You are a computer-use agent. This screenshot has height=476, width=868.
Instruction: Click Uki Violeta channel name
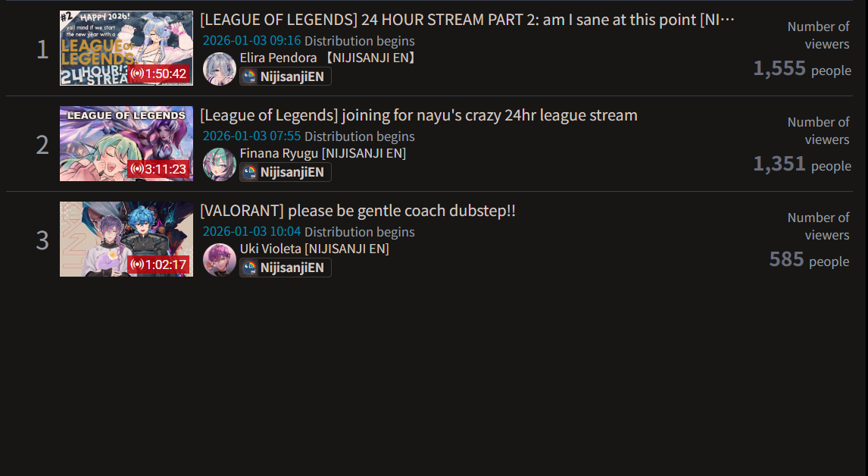tap(314, 249)
